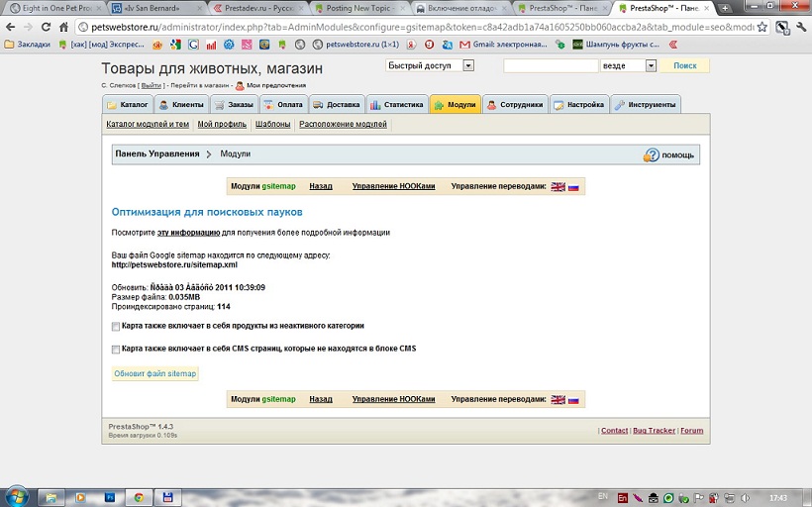The width and height of the screenshot is (812, 507).
Task: Click the EN language indicator in tray
Action: tap(603, 496)
